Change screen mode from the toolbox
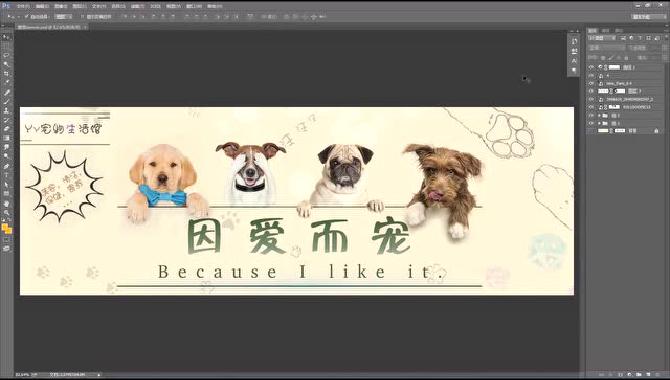Image resolution: width=670 pixels, height=380 pixels. (x=6, y=248)
